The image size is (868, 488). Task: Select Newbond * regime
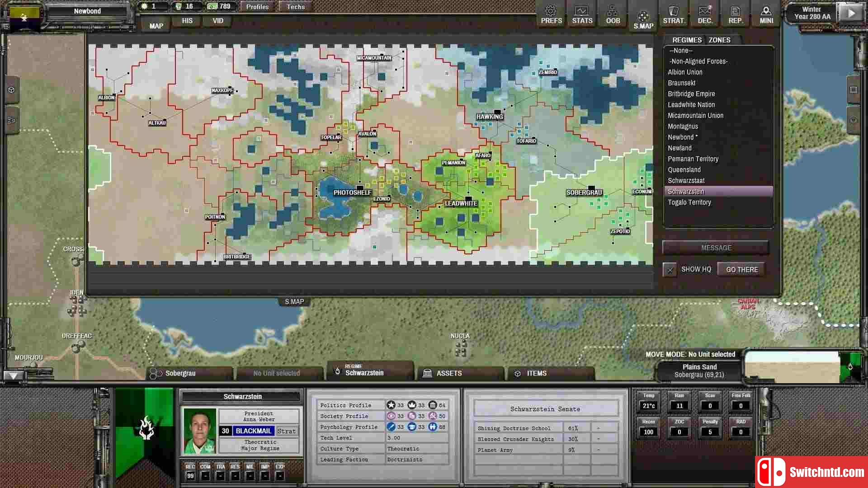click(x=718, y=137)
